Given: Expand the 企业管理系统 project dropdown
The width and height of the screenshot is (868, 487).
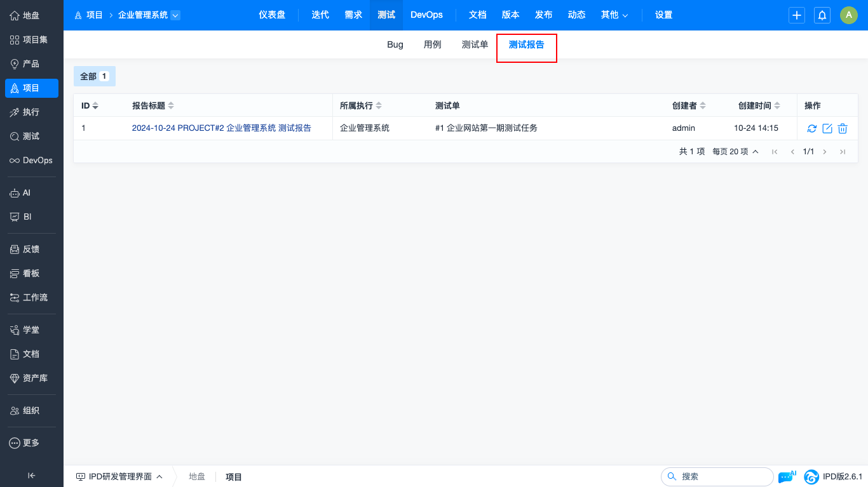Looking at the screenshot, I should click(x=175, y=15).
